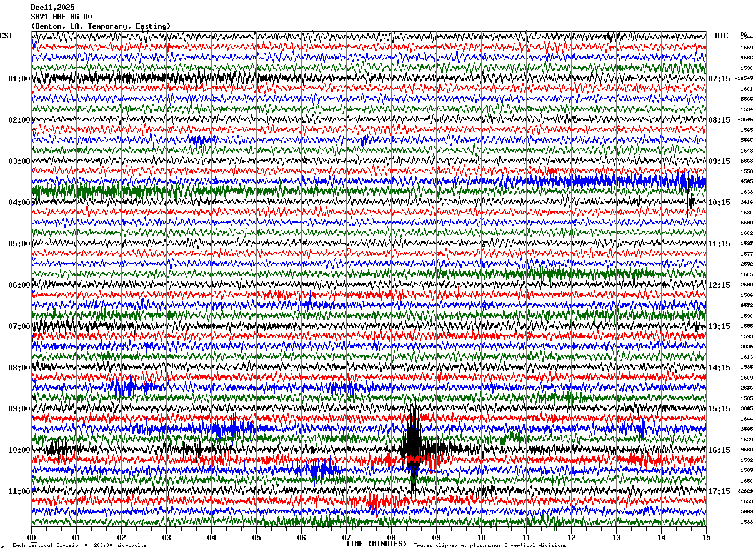The height and width of the screenshot is (554, 756).
Task: Click the DC offset value 1534
Action: 747,109
